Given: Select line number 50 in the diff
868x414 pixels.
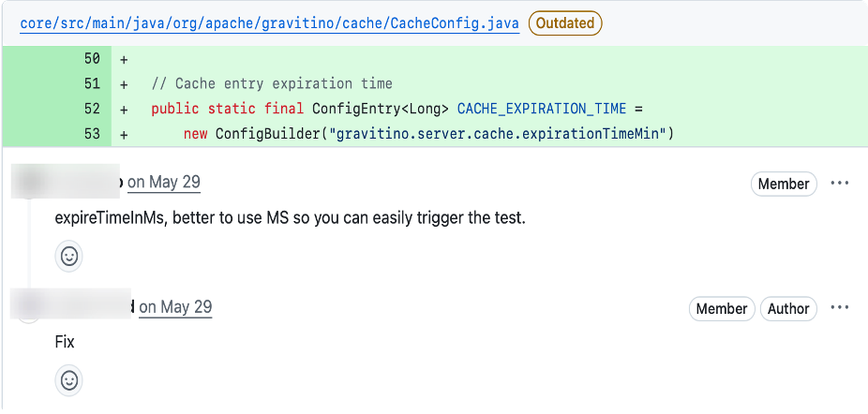Looking at the screenshot, I should pyautogui.click(x=92, y=59).
